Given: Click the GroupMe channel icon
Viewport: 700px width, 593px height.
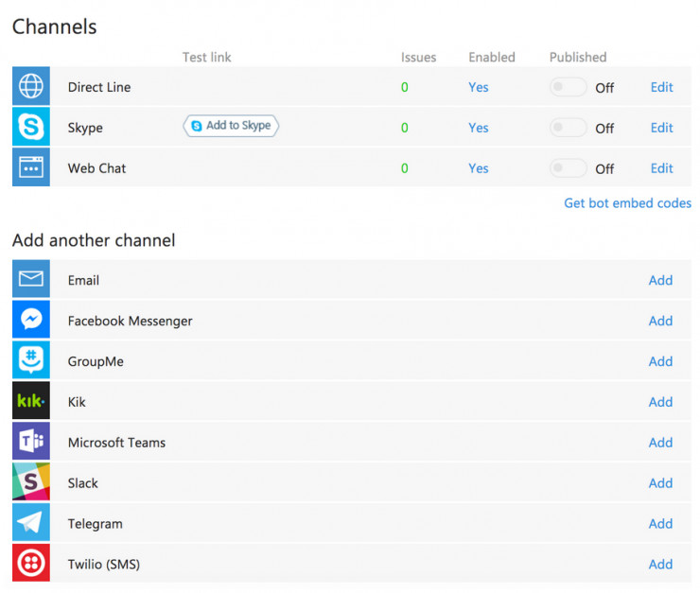Looking at the screenshot, I should (30, 361).
